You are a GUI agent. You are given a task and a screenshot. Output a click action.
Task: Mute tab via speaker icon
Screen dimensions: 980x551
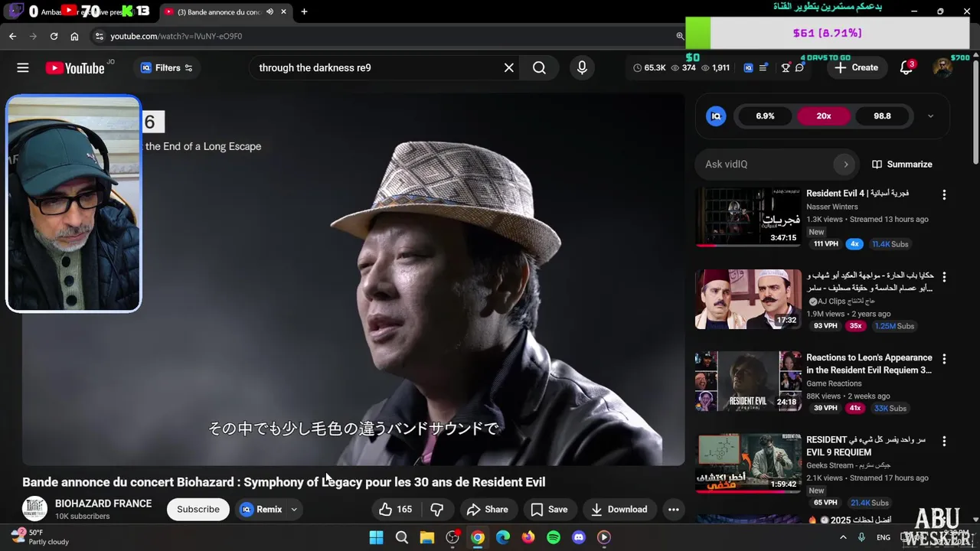(269, 12)
